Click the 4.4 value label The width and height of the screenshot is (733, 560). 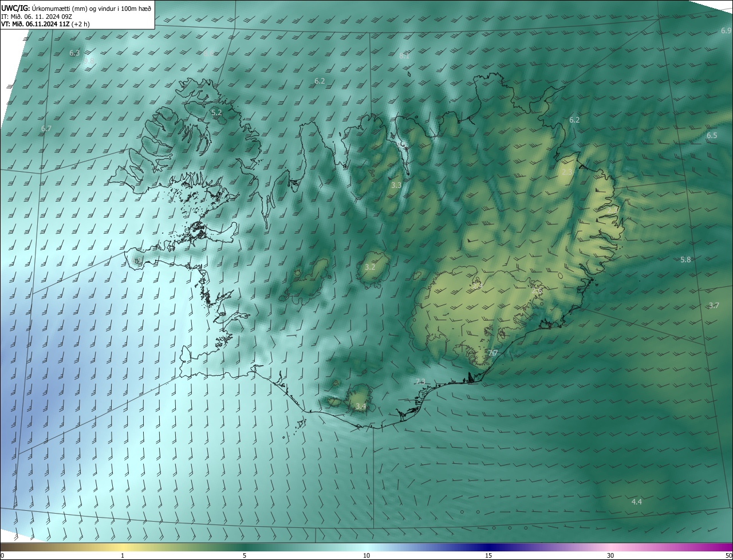click(x=636, y=502)
